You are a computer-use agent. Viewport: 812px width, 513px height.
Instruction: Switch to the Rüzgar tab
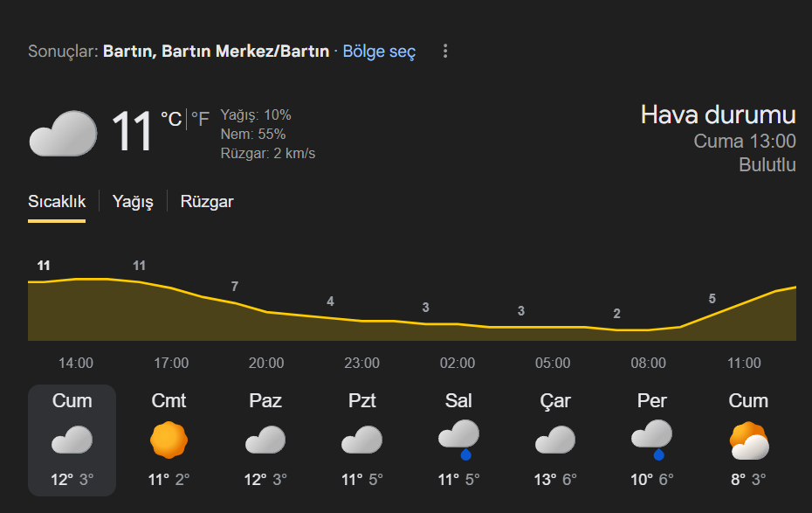[207, 202]
